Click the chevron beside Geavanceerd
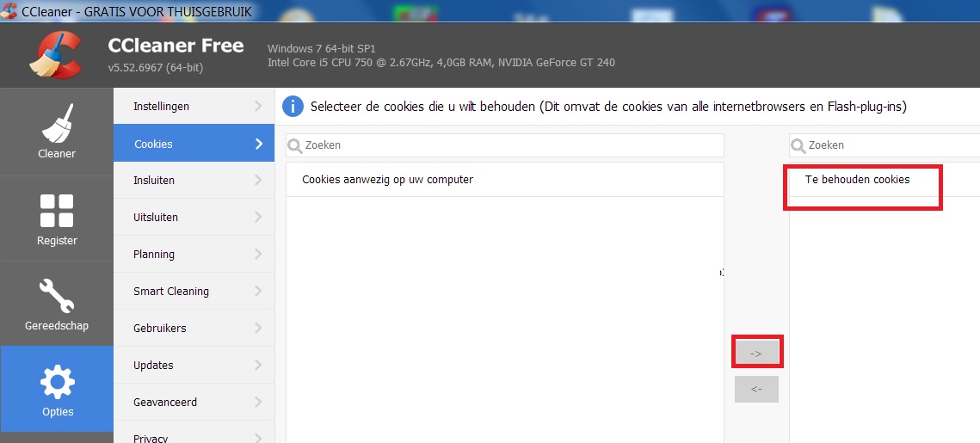Screen dimensions: 980x443 point(258,402)
